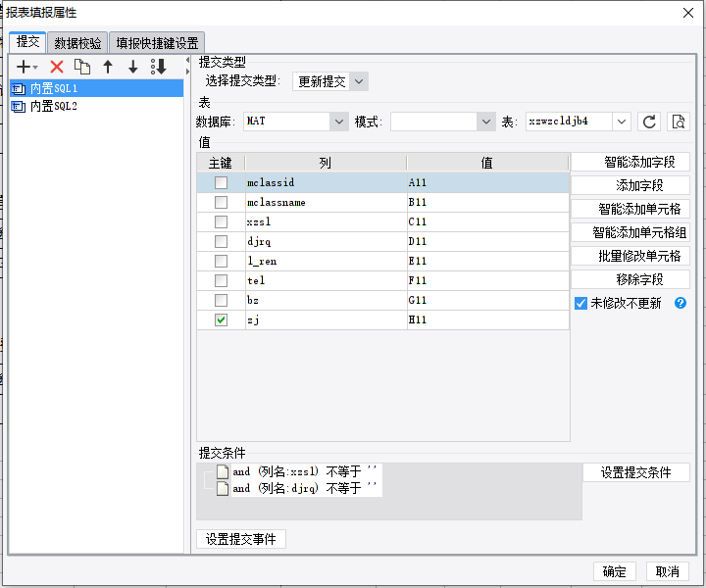Toggle primary key for bz
This screenshot has height=588, width=706.
coord(221,300)
